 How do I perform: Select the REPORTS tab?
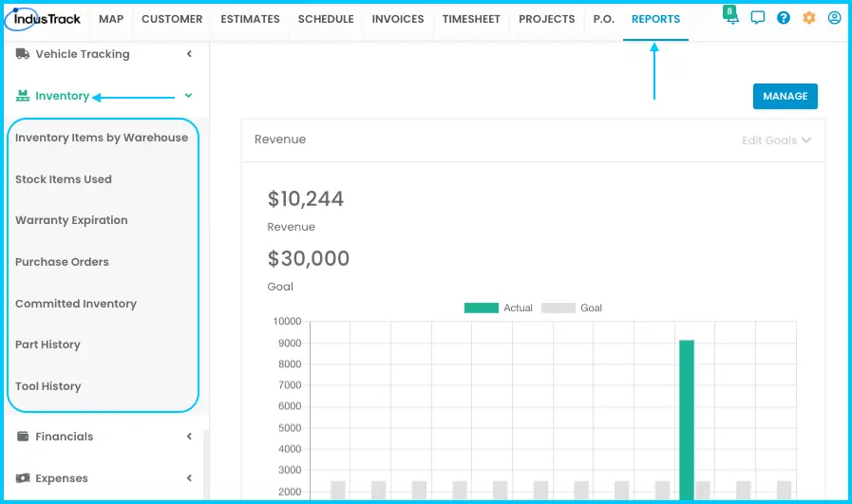coord(655,19)
